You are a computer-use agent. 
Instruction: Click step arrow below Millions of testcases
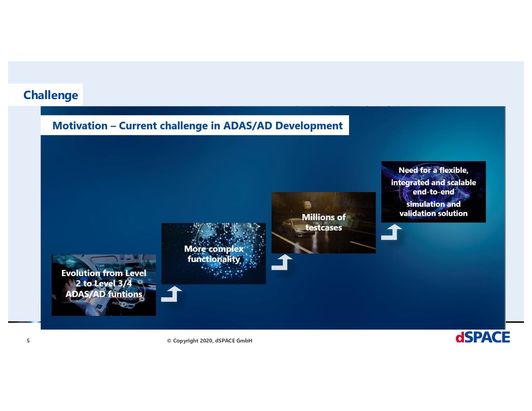282,262
